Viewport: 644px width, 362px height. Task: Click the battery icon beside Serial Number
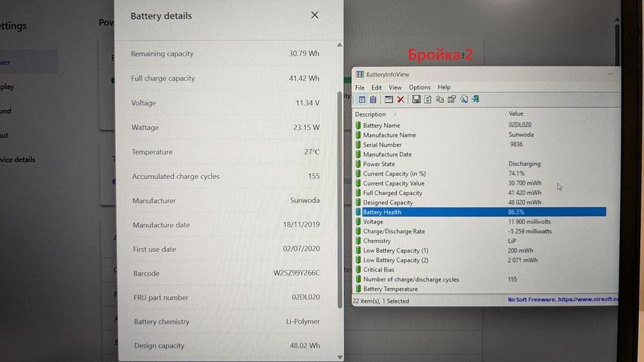coord(358,145)
